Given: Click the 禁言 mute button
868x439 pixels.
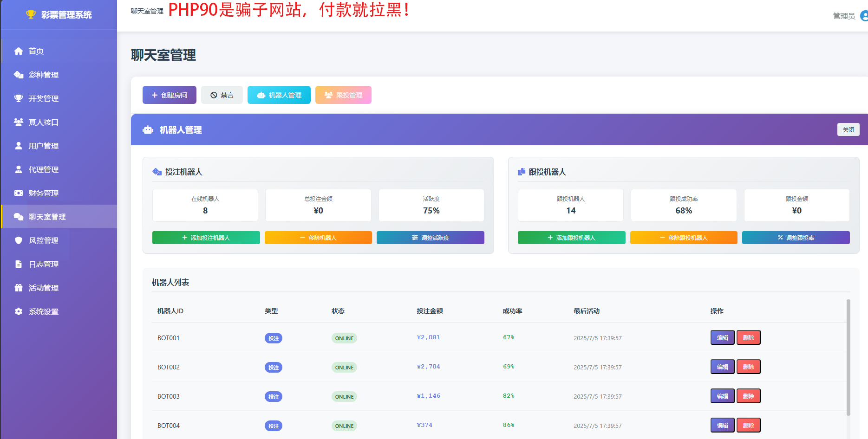Looking at the screenshot, I should [222, 95].
